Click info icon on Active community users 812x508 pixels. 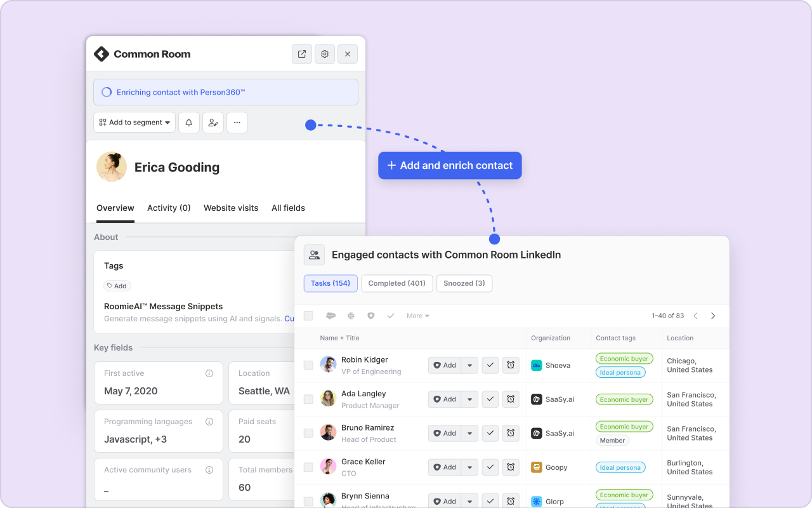click(209, 470)
